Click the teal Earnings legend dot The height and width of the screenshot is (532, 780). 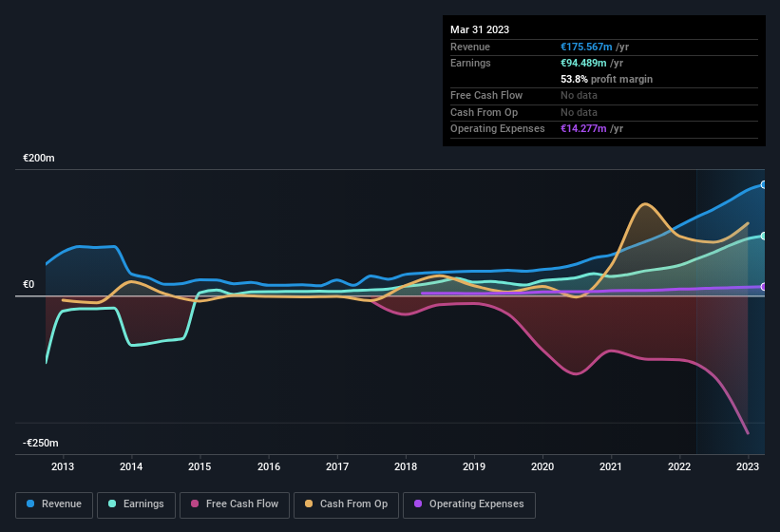[113, 504]
